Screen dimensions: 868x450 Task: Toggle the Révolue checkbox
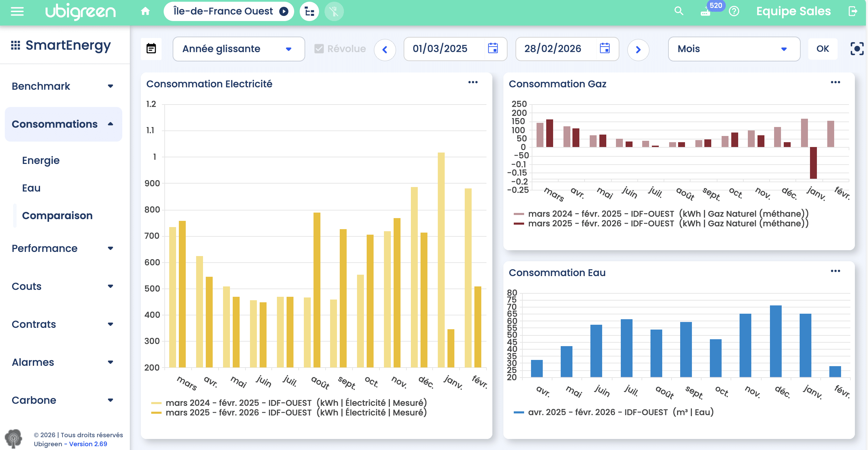point(319,49)
